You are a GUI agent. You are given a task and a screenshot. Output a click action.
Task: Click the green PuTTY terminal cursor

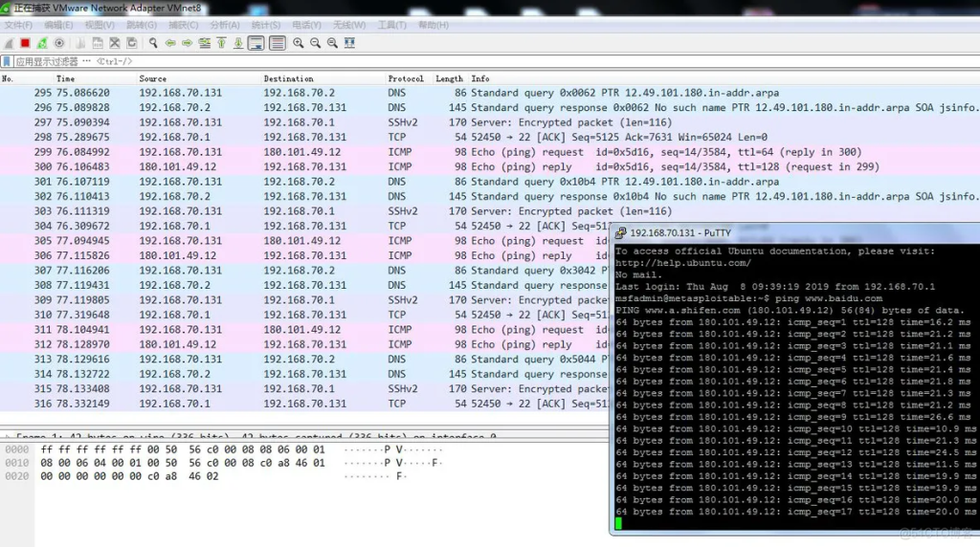tap(619, 523)
